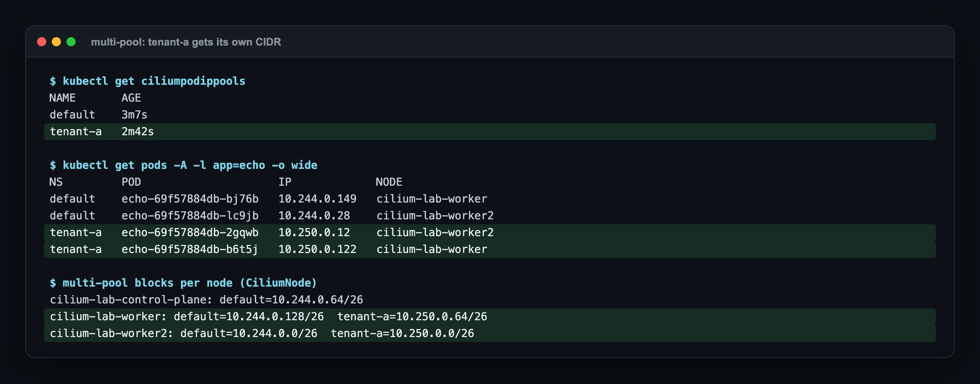Click pod name 'echo-69f57884db-bj76b'
This screenshot has width=980, height=384.
190,198
